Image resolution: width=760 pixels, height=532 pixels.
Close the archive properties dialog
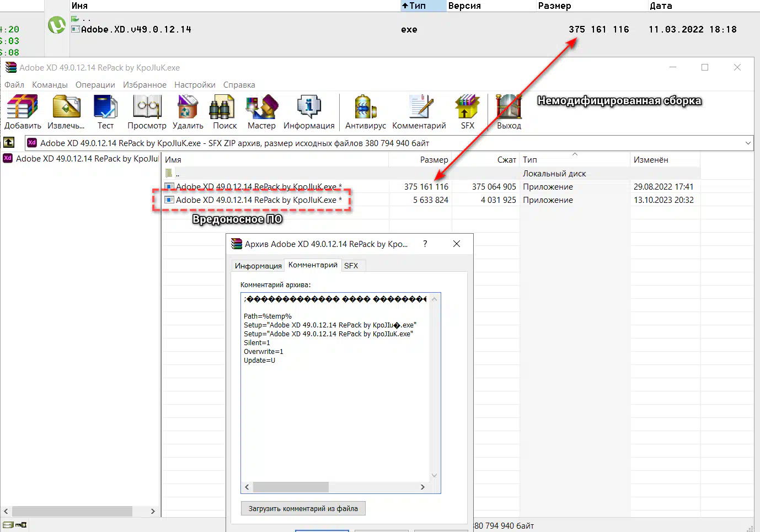click(x=457, y=244)
